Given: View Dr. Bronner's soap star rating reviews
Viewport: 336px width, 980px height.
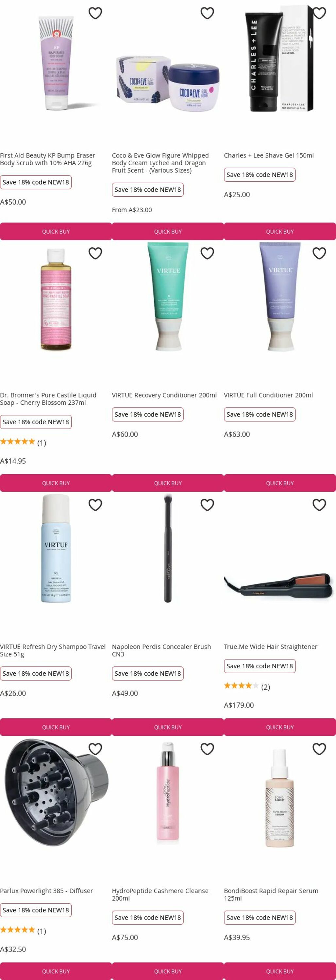Looking at the screenshot, I should (23, 442).
